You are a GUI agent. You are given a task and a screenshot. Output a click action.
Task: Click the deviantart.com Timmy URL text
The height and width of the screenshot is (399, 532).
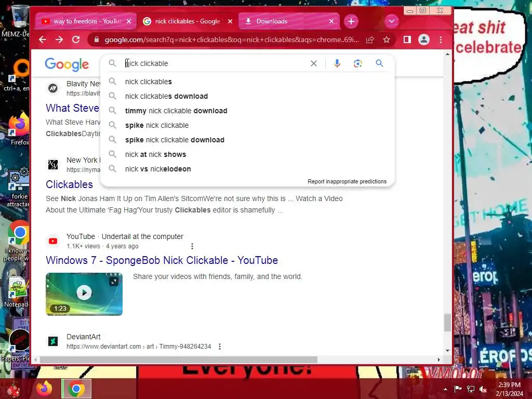pyautogui.click(x=138, y=347)
